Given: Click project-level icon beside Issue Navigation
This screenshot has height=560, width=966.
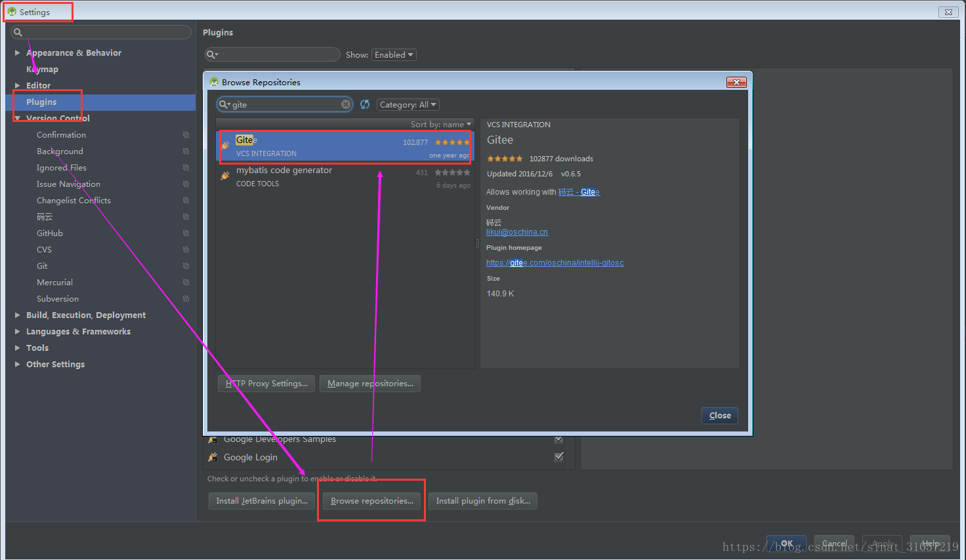Looking at the screenshot, I should coord(186,184).
